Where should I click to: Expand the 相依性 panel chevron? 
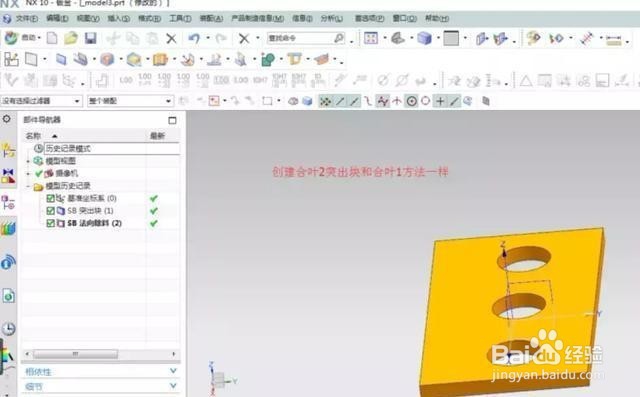point(173,371)
